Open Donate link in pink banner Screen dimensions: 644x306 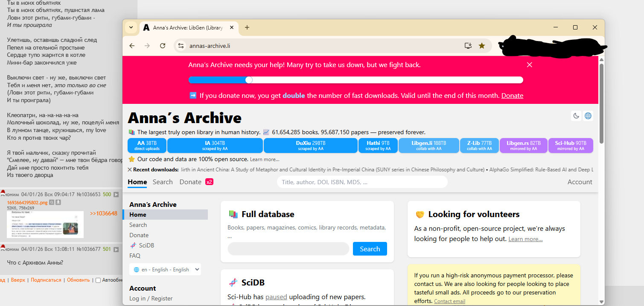click(512, 96)
